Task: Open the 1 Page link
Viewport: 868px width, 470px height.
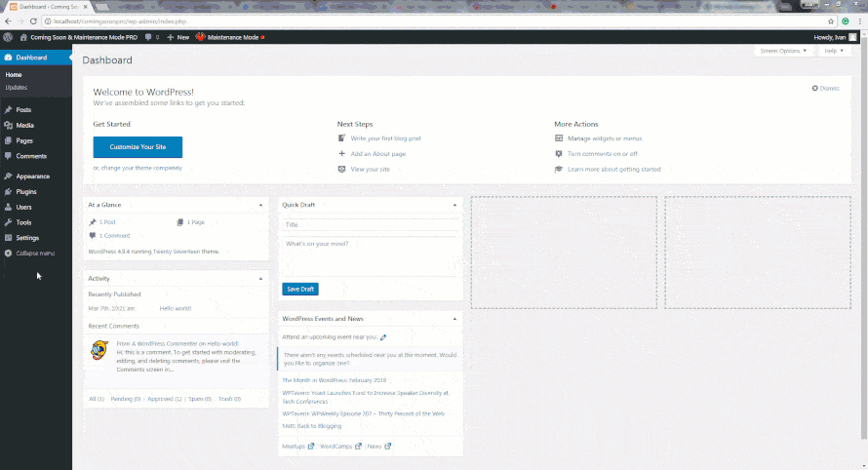Action: (x=191, y=222)
